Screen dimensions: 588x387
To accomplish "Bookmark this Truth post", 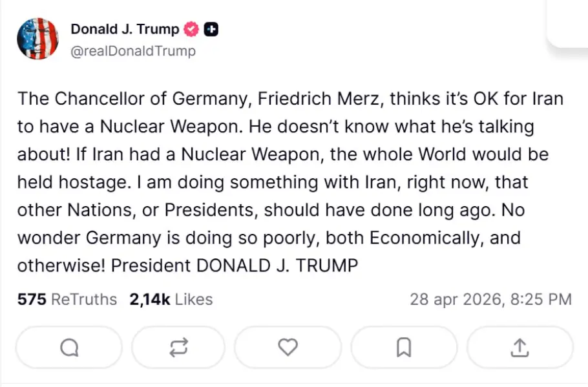I will click(x=403, y=348).
